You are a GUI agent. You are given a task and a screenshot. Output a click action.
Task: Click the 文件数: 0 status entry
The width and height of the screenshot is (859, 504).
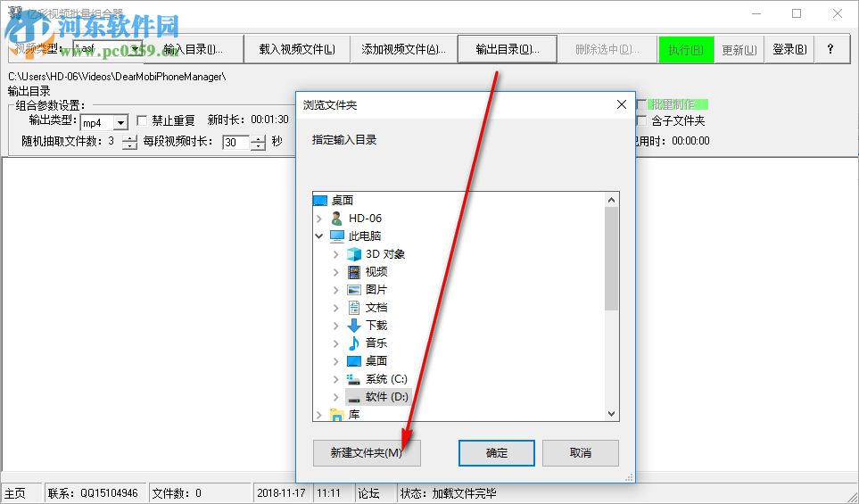coord(177,493)
